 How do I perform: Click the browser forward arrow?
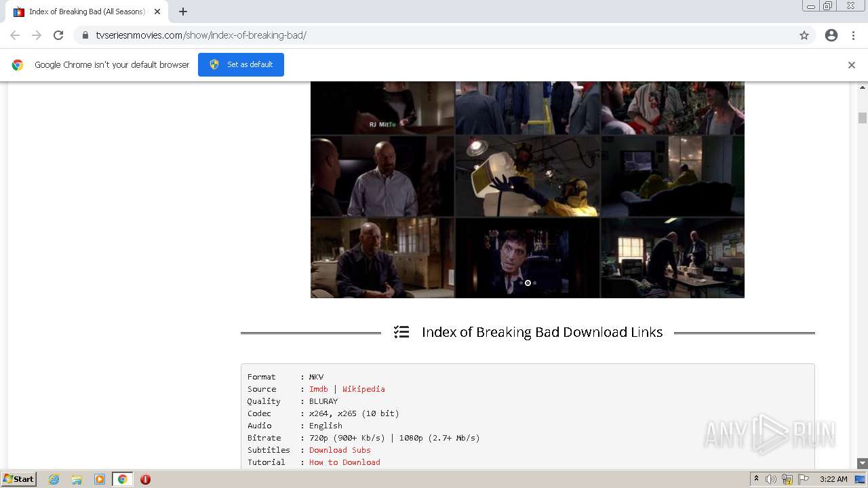37,35
